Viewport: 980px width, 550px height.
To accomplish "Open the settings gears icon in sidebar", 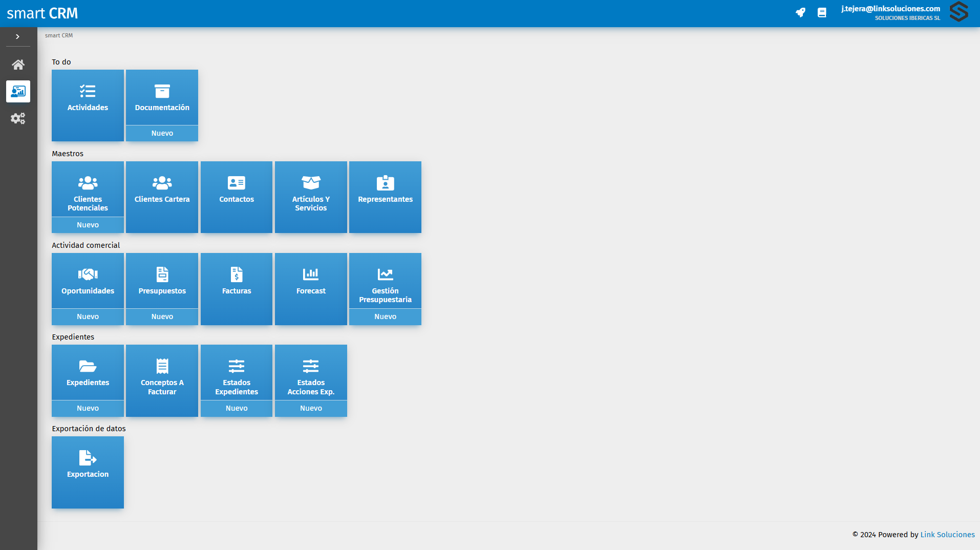I will click(x=18, y=118).
